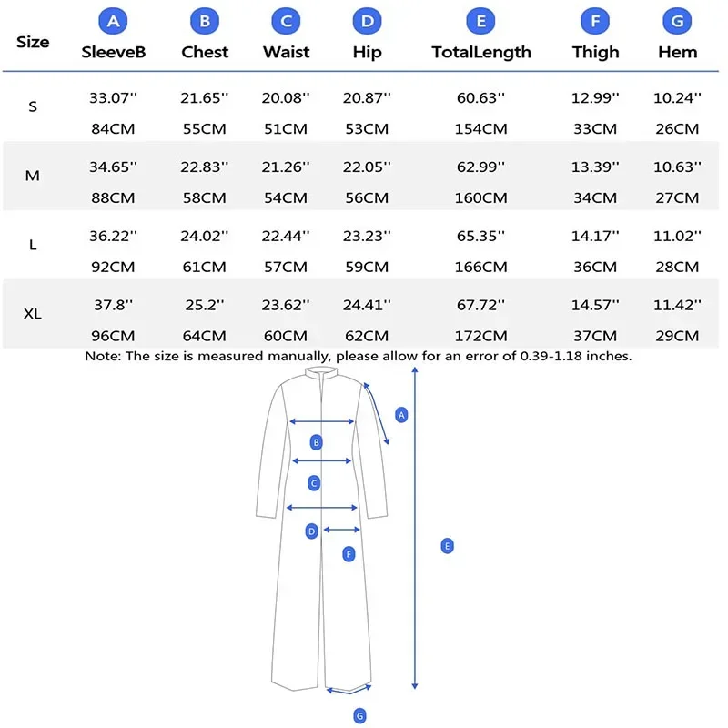Click the 172CM total length value
The height and width of the screenshot is (728, 728).
(481, 336)
